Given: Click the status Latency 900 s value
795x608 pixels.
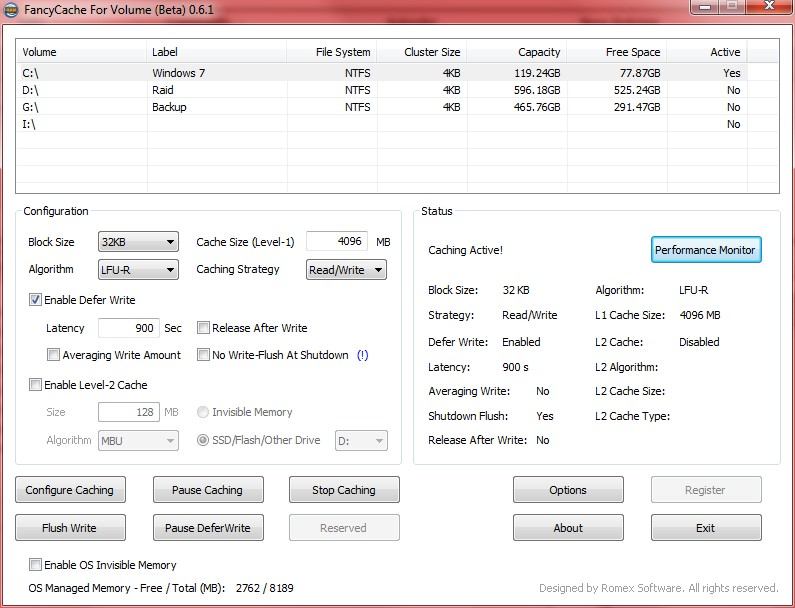Looking at the screenshot, I should click(515, 367).
